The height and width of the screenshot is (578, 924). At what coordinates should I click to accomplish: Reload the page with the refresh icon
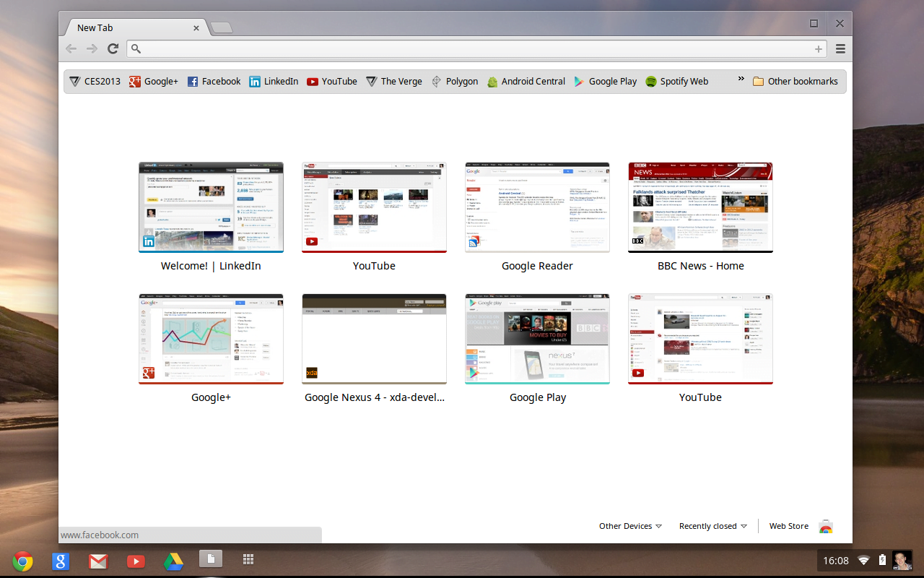coord(113,48)
